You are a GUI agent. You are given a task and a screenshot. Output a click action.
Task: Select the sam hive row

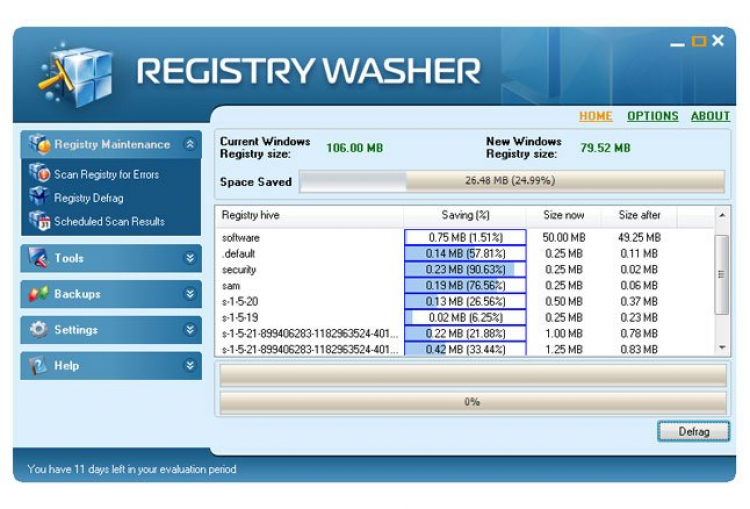[x=465, y=286]
